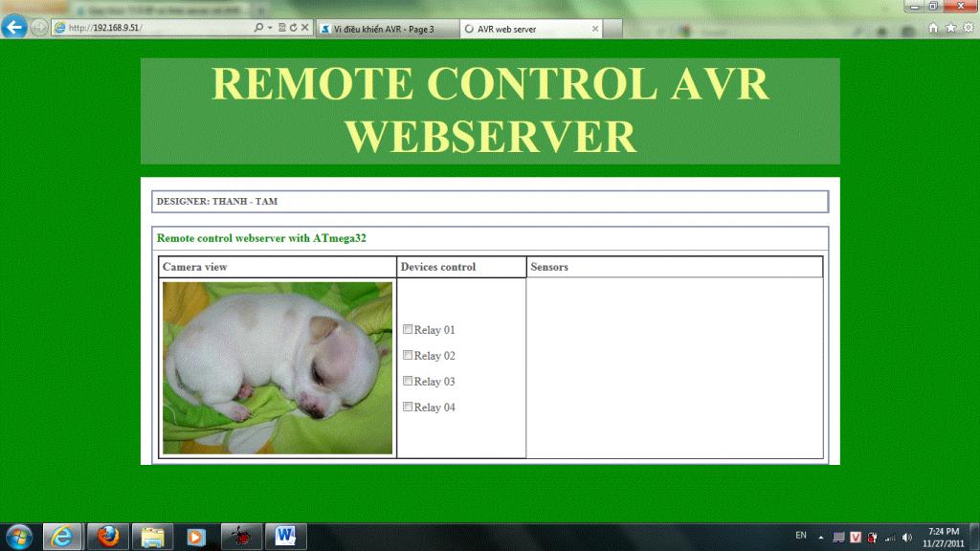Click the power plug tray icon
980x551 pixels.
873,538
